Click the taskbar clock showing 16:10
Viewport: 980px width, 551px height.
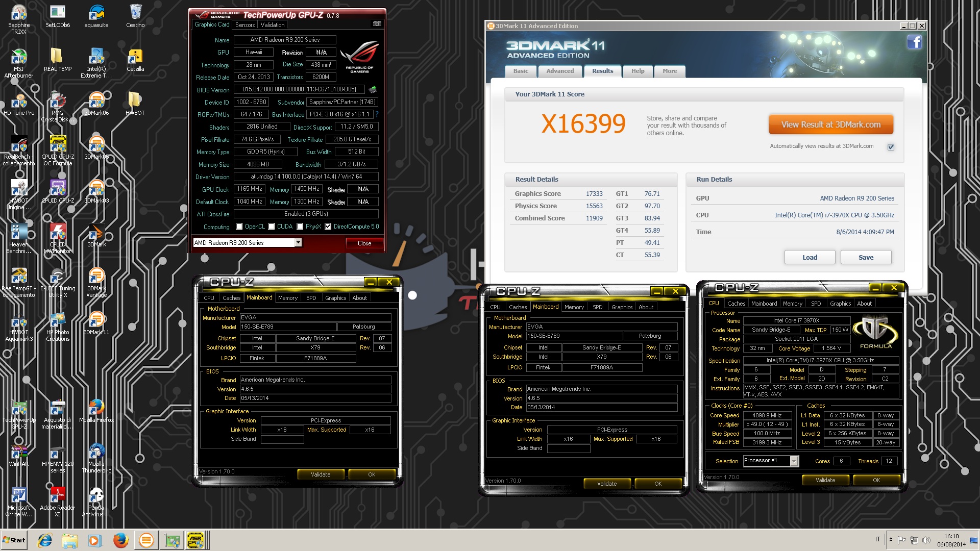tap(951, 537)
